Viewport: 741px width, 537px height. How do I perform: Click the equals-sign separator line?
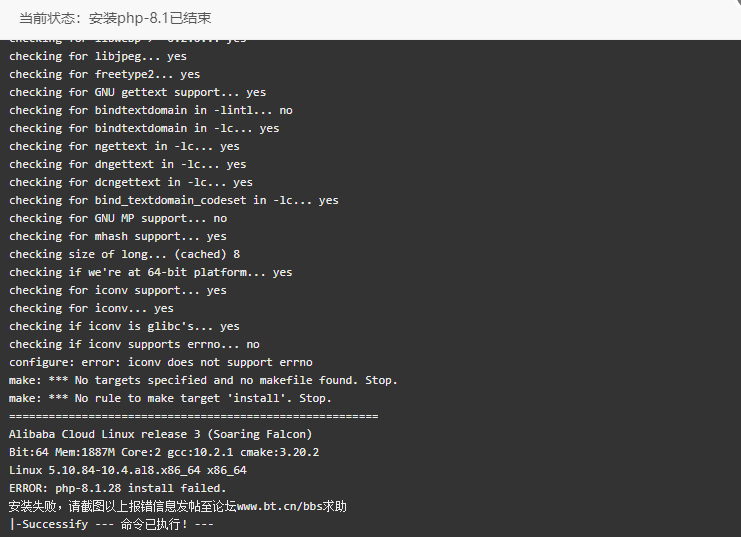coord(194,416)
